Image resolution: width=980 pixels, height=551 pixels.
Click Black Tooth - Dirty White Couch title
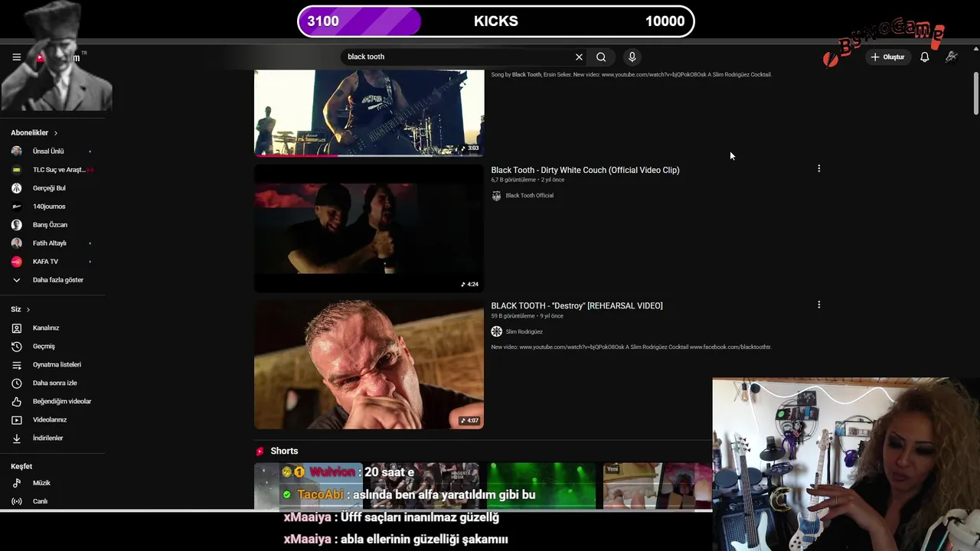(585, 170)
